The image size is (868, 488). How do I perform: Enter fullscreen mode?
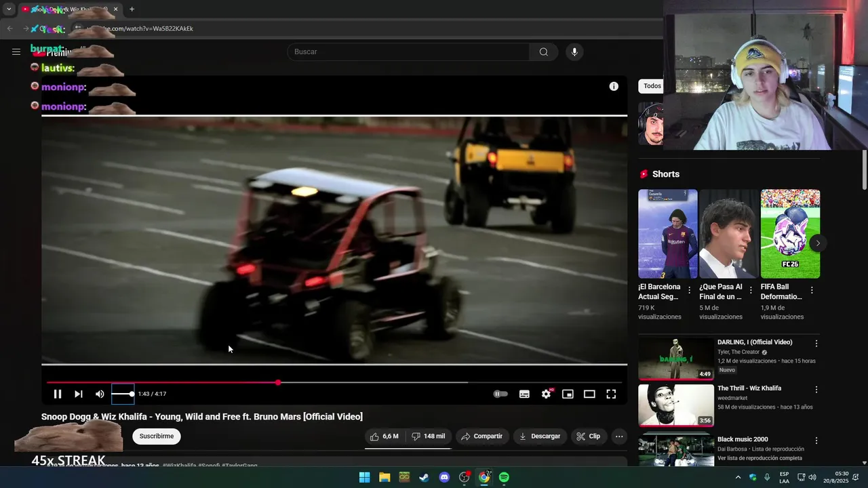(x=611, y=394)
